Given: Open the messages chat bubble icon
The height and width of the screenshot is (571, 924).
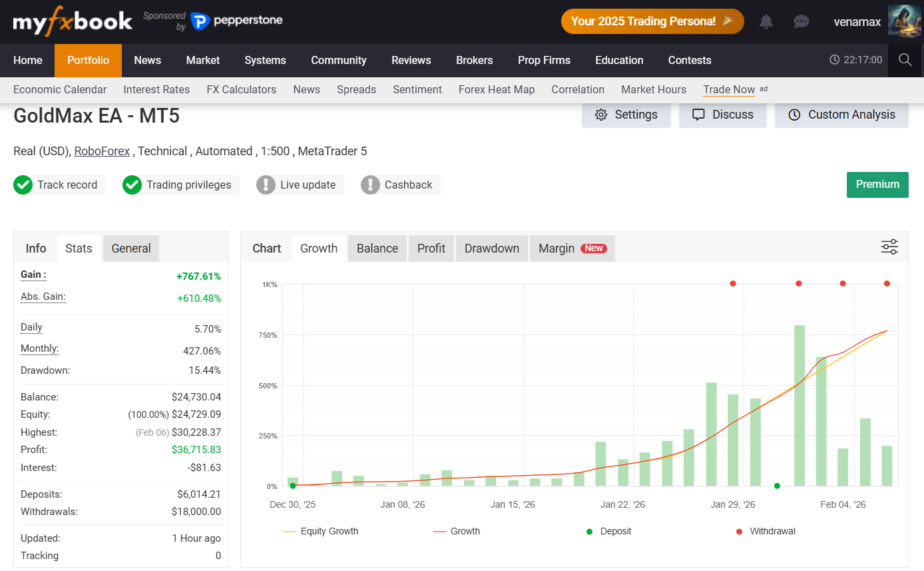Looking at the screenshot, I should coord(802,22).
